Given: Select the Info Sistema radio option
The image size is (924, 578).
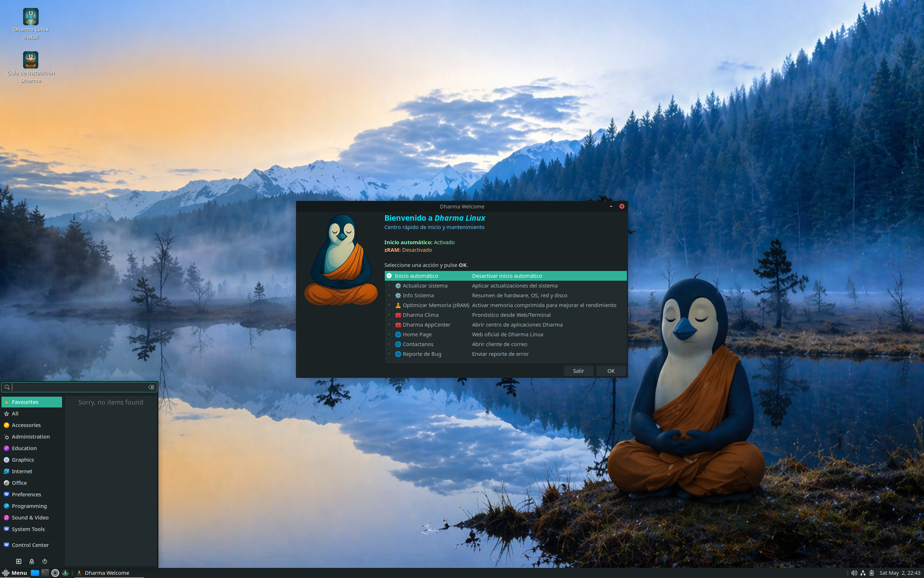Looking at the screenshot, I should coord(389,295).
